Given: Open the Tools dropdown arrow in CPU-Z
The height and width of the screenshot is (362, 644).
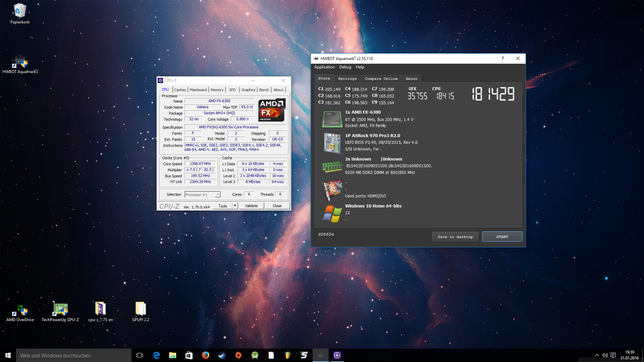Looking at the screenshot, I should click(235, 206).
